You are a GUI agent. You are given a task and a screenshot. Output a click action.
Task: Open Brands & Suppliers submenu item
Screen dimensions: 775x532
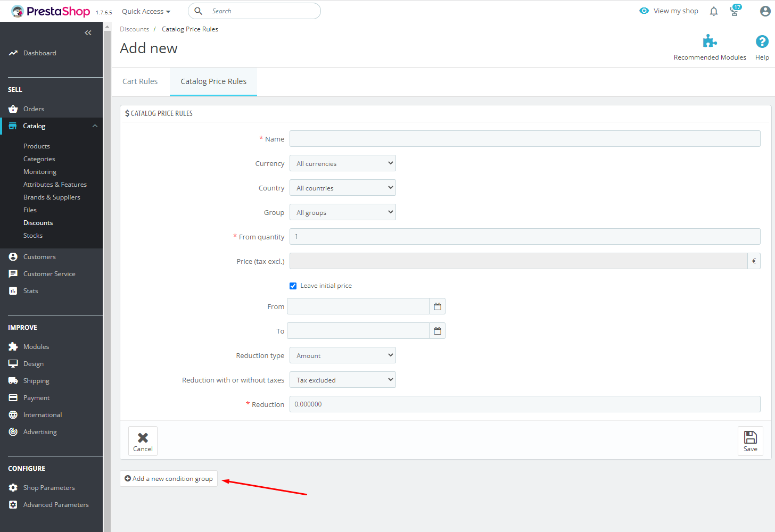(52, 197)
